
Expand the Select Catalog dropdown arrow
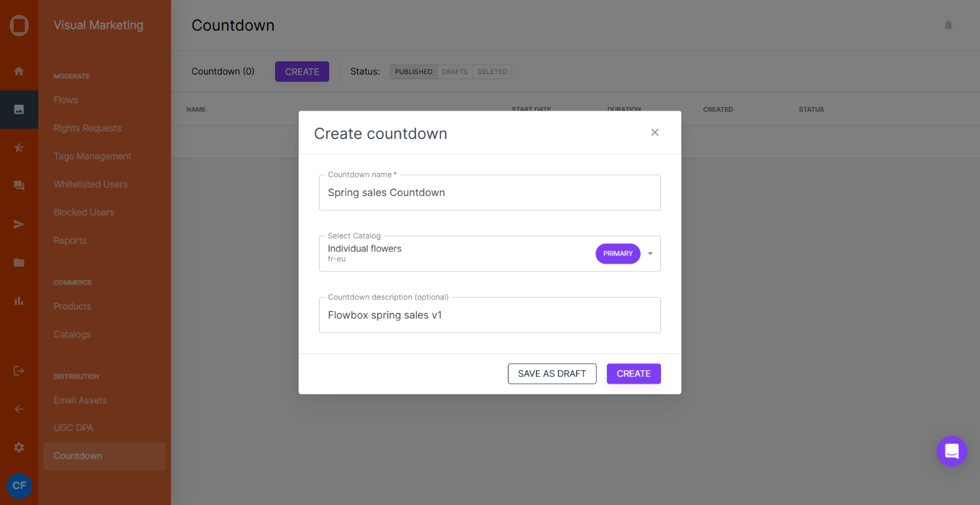(650, 253)
